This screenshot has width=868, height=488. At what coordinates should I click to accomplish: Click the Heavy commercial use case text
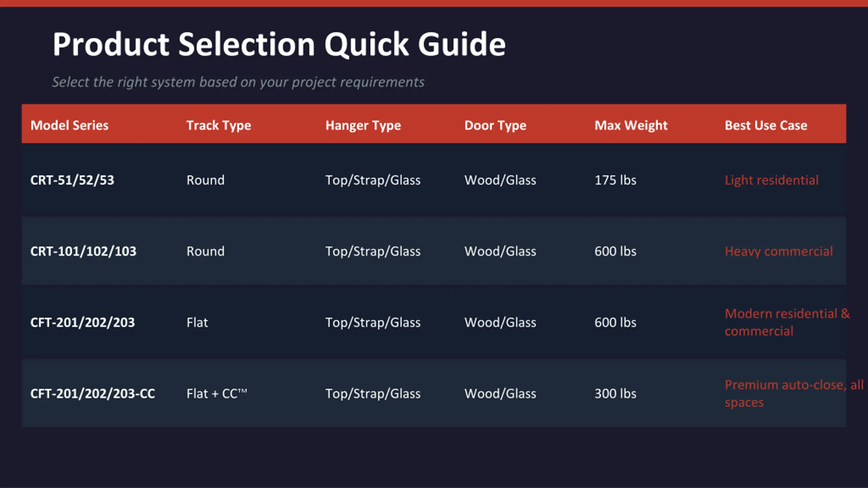coord(779,251)
